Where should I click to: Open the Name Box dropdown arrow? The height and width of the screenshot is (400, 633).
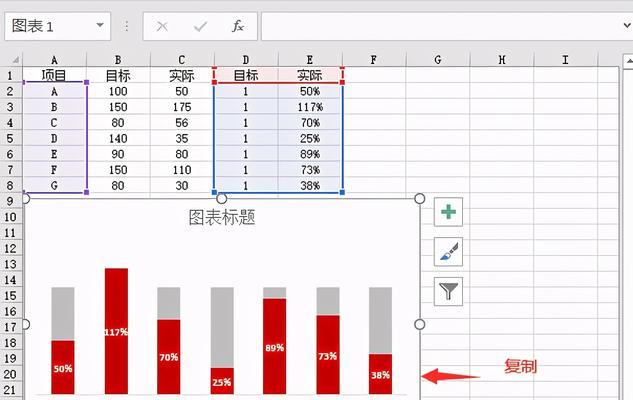click(100, 25)
